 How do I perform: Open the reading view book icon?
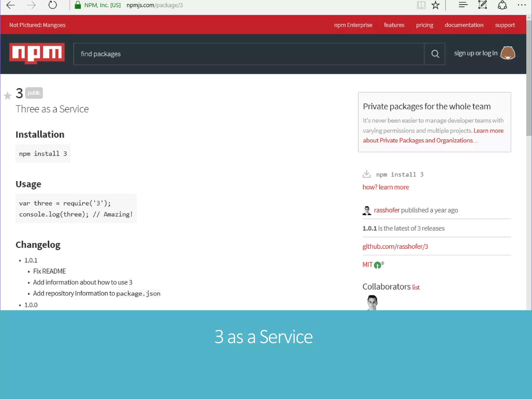[421, 5]
